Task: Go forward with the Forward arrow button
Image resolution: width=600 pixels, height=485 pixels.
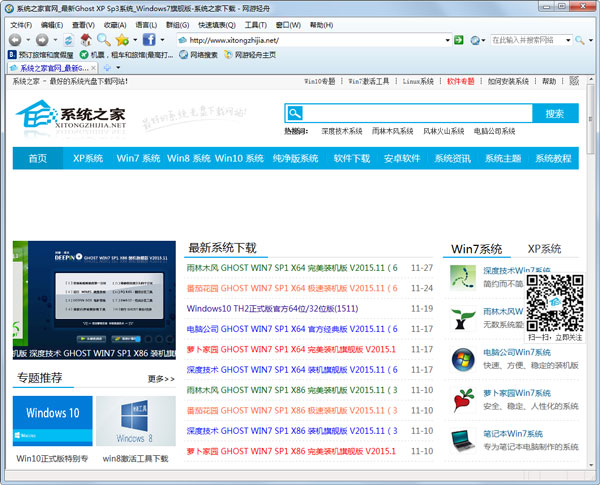Action: coord(42,40)
